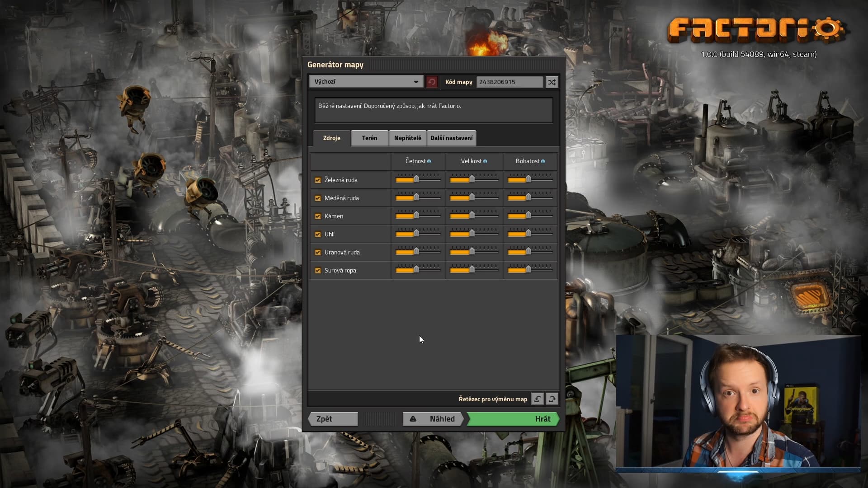Click the Surová ropa label
868x488 pixels.
pyautogui.click(x=340, y=270)
